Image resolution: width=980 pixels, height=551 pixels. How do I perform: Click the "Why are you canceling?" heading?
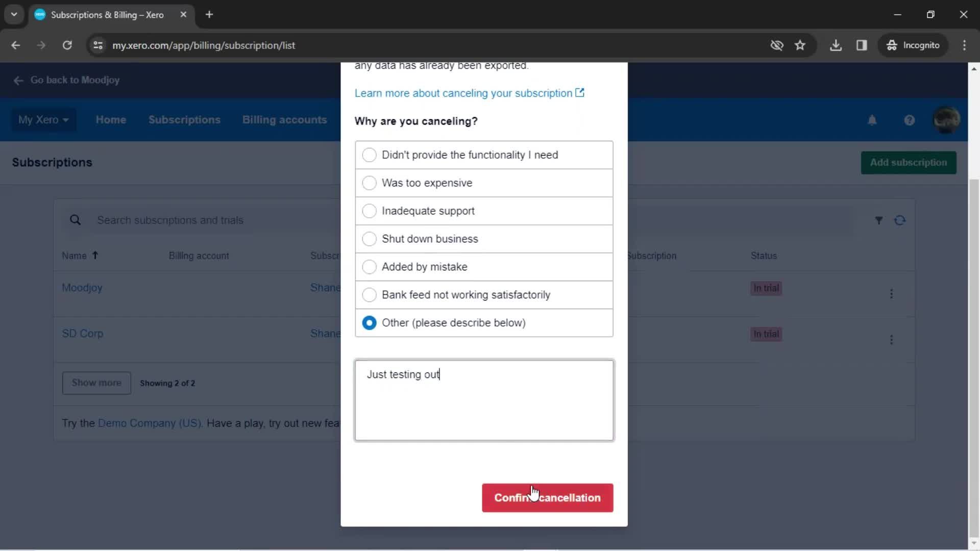click(416, 121)
